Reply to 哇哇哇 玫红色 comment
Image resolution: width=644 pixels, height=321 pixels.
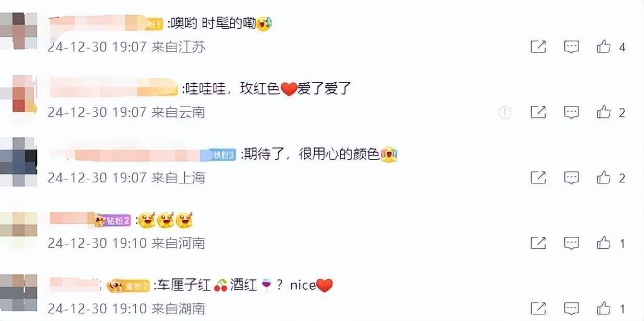571,112
